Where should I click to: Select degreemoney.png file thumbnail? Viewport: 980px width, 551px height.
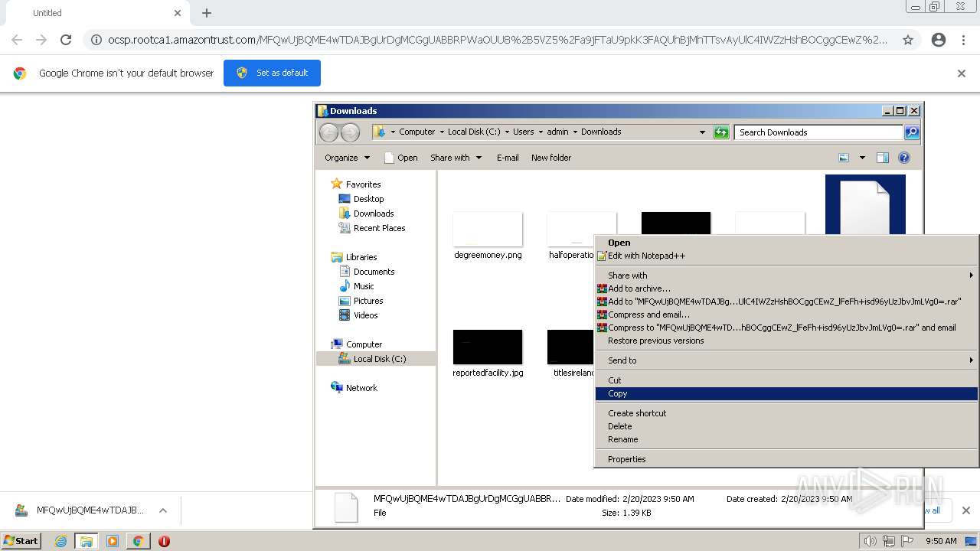[488, 229]
